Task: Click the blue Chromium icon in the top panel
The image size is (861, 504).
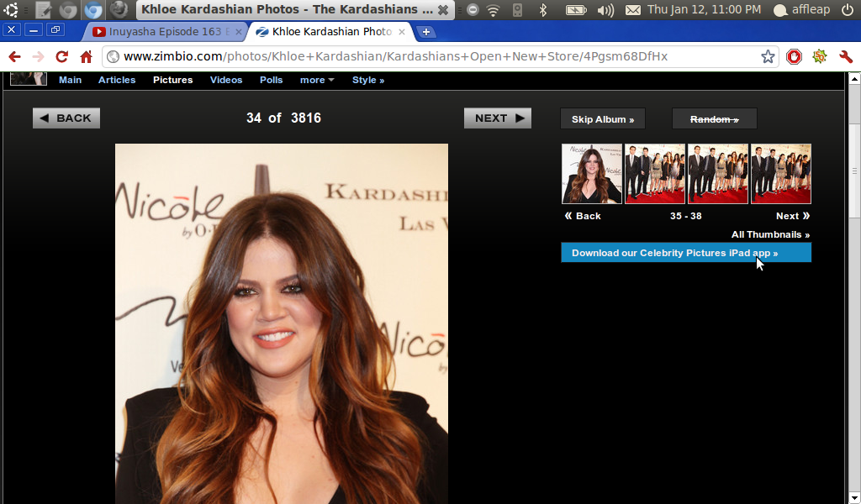Action: (x=93, y=9)
